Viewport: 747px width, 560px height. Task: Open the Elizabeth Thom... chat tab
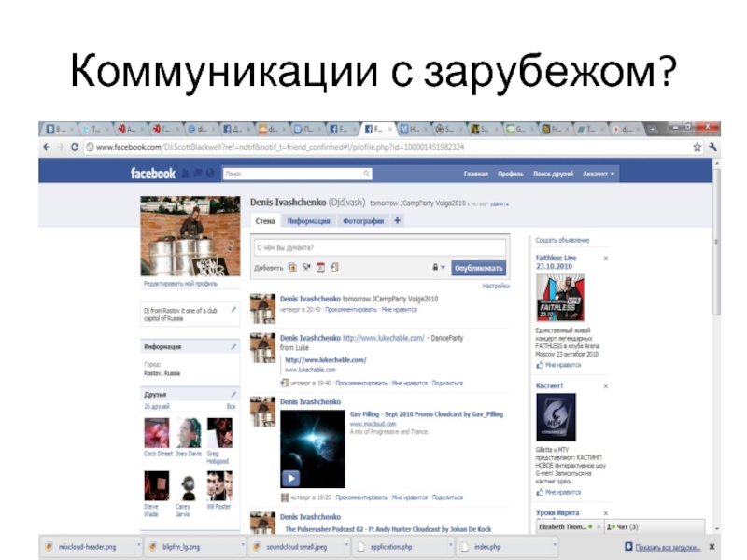[569, 526]
